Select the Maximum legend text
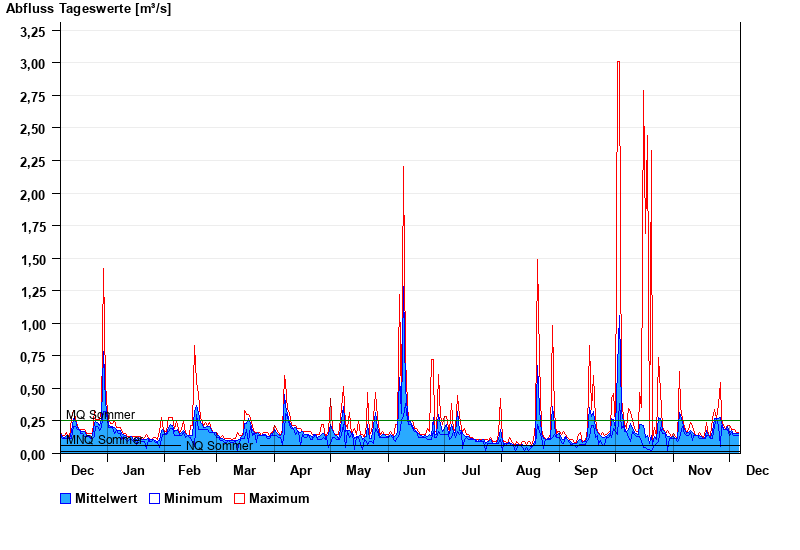Viewport: 800px width, 550px height. (279, 498)
